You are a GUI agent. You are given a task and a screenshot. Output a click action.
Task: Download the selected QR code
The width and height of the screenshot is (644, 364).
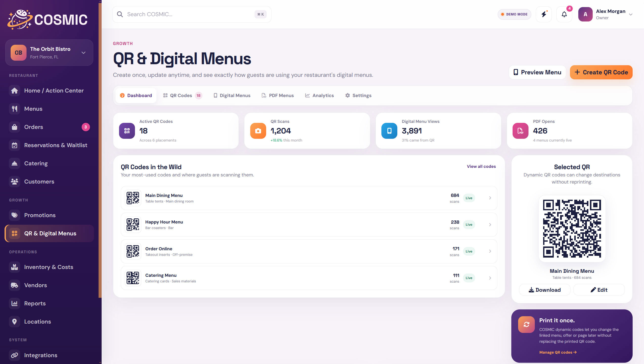click(x=545, y=290)
